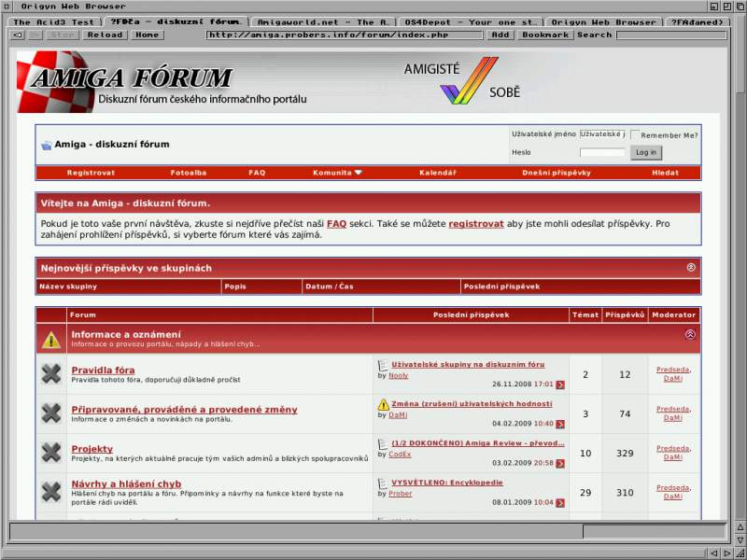Click the X status icon for Projekty
This screenshot has width=747, height=560.
(51, 453)
